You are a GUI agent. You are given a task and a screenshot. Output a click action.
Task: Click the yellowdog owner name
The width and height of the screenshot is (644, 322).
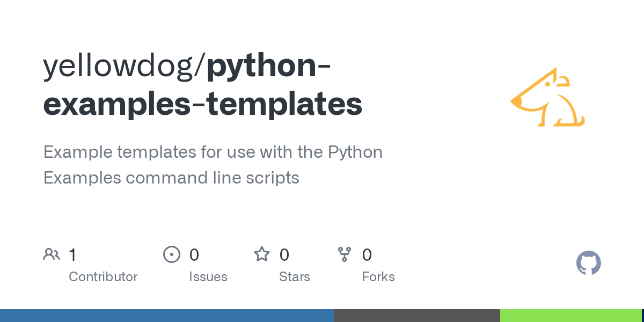[x=121, y=67]
